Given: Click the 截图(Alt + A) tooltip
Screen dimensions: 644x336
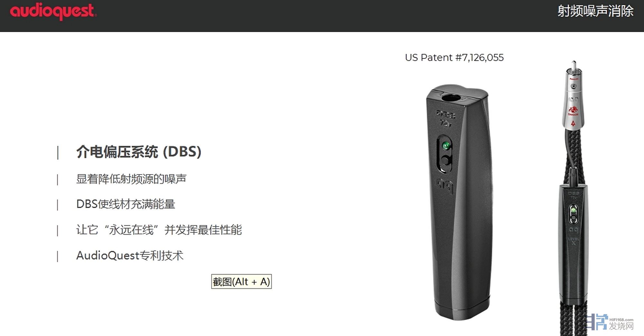Looking at the screenshot, I should [x=241, y=282].
